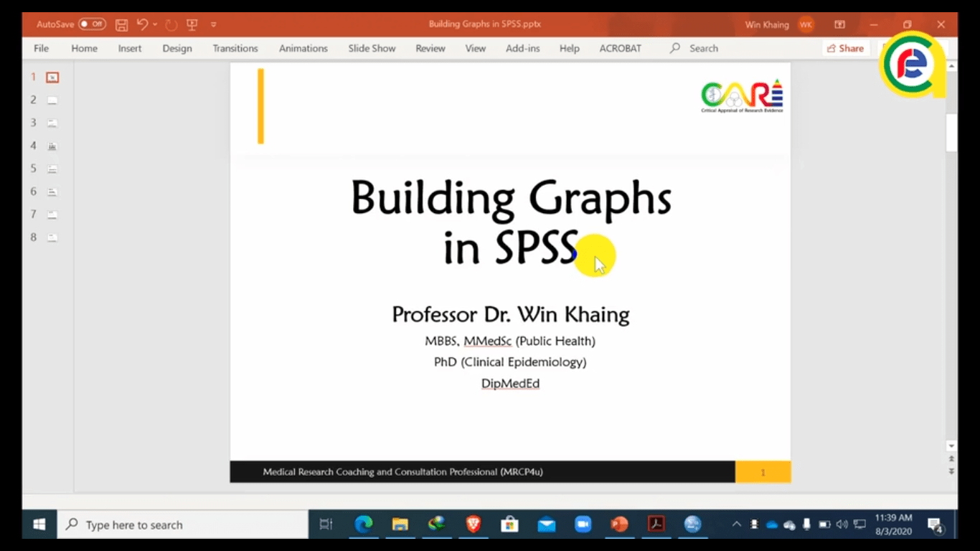Image resolution: width=980 pixels, height=551 pixels.
Task: Open Customize Quick Access Toolbar dropdown
Action: (214, 25)
